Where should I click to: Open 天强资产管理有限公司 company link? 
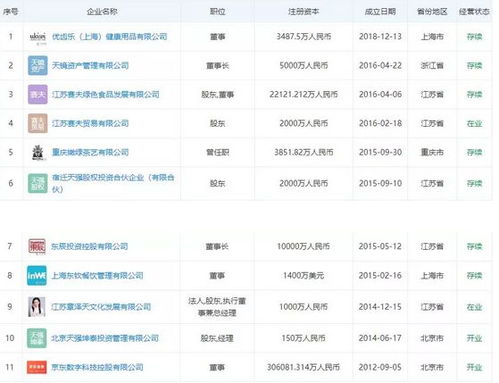pyautogui.click(x=90, y=66)
